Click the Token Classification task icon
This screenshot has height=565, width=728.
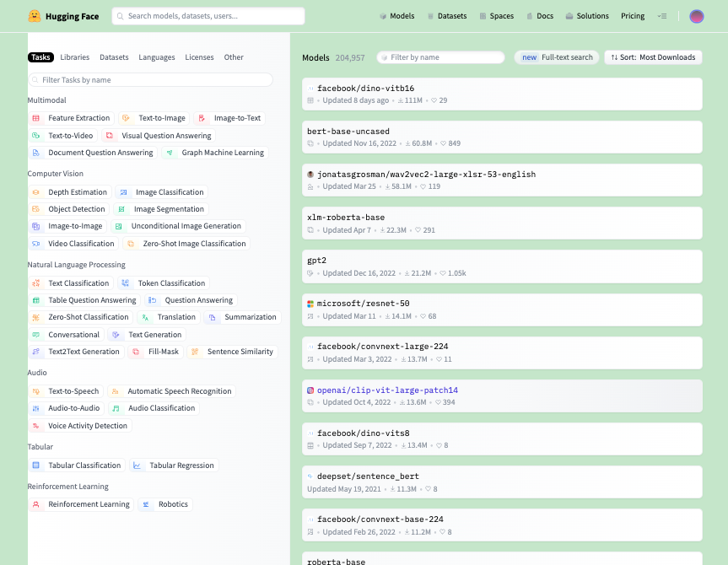click(126, 283)
